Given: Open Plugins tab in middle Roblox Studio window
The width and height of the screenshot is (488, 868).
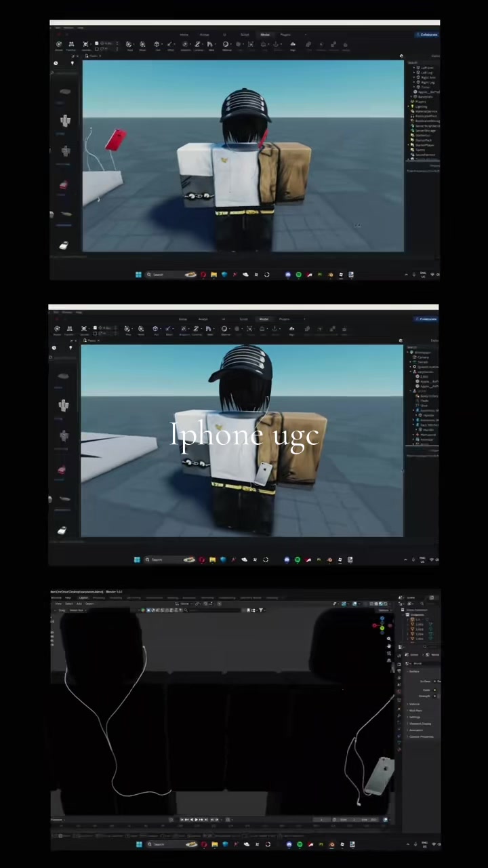Looking at the screenshot, I should coord(284,319).
